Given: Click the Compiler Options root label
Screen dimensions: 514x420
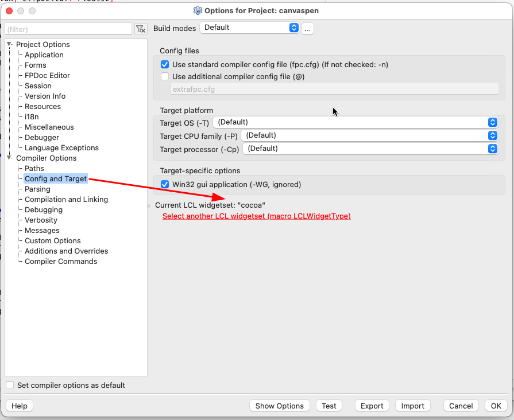Looking at the screenshot, I should (46, 158).
